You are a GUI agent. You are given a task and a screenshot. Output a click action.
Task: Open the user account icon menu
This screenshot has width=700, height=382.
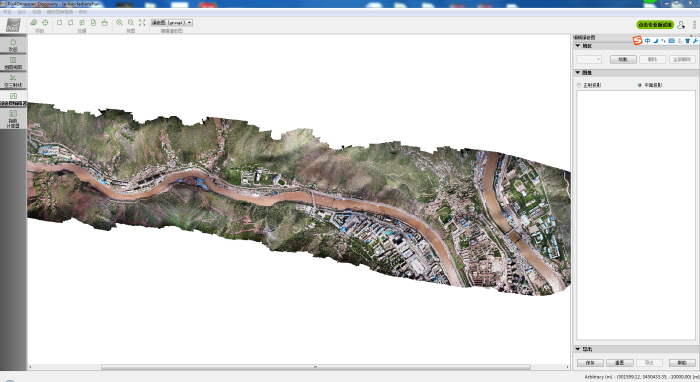[680, 25]
